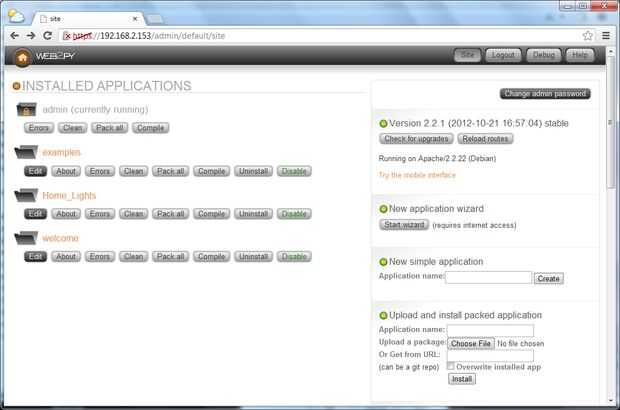
Task: Bookmark page with the star icon
Action: tap(588, 36)
